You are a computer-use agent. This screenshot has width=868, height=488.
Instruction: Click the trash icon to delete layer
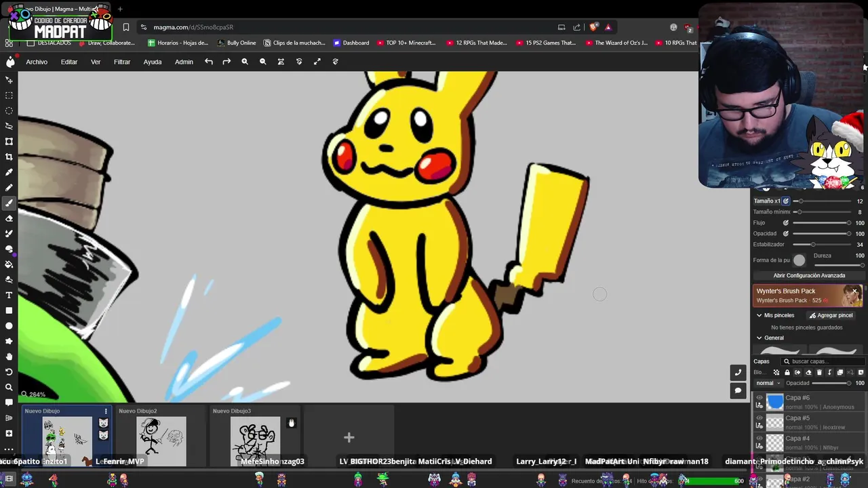click(819, 372)
